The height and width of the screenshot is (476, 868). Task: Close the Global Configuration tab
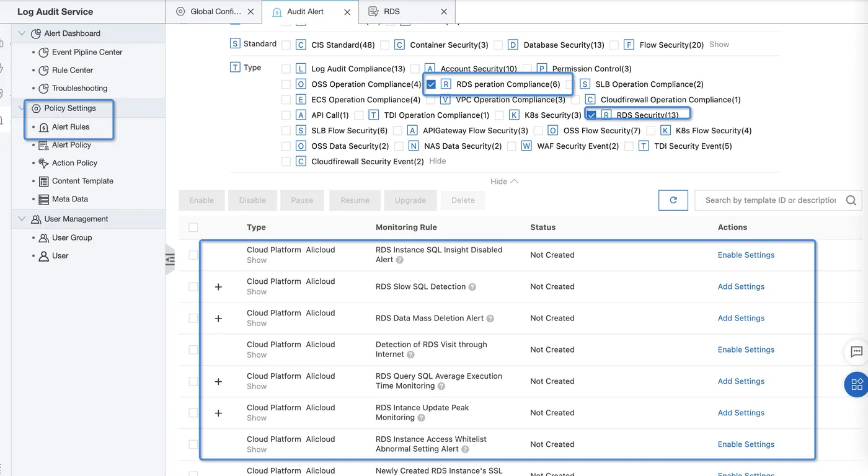tap(250, 12)
